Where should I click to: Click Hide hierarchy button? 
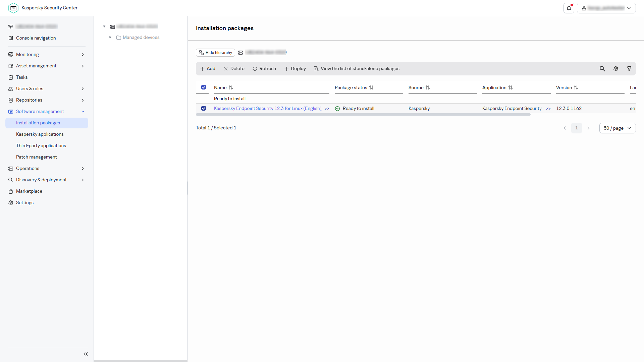point(215,53)
